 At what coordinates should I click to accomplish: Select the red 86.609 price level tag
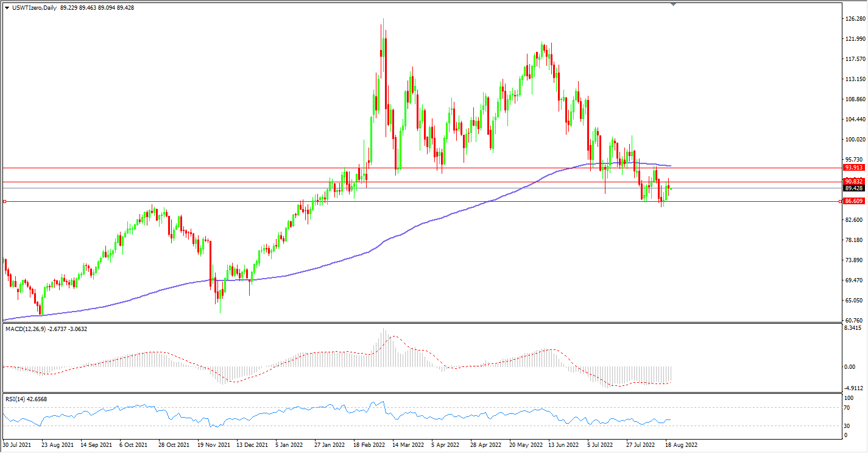854,201
